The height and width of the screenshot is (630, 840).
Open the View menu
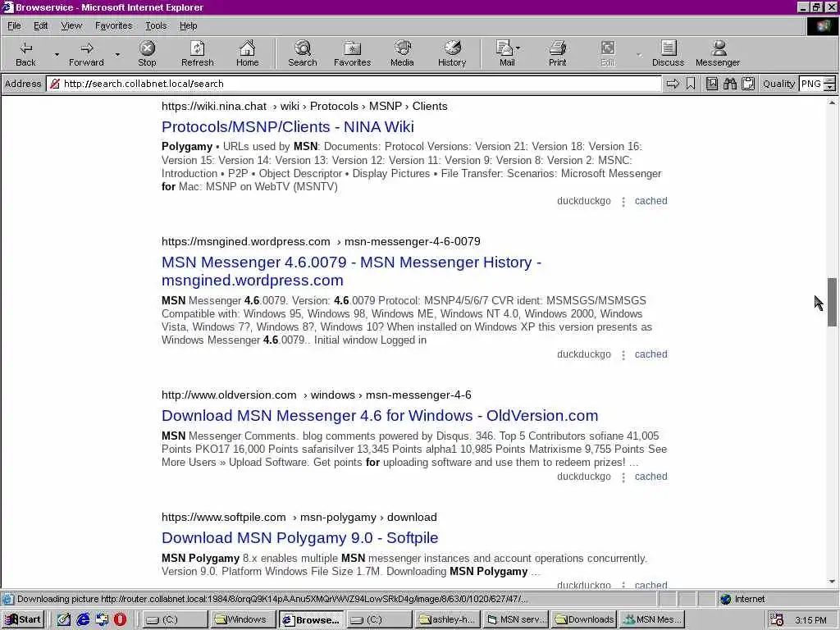(71, 25)
